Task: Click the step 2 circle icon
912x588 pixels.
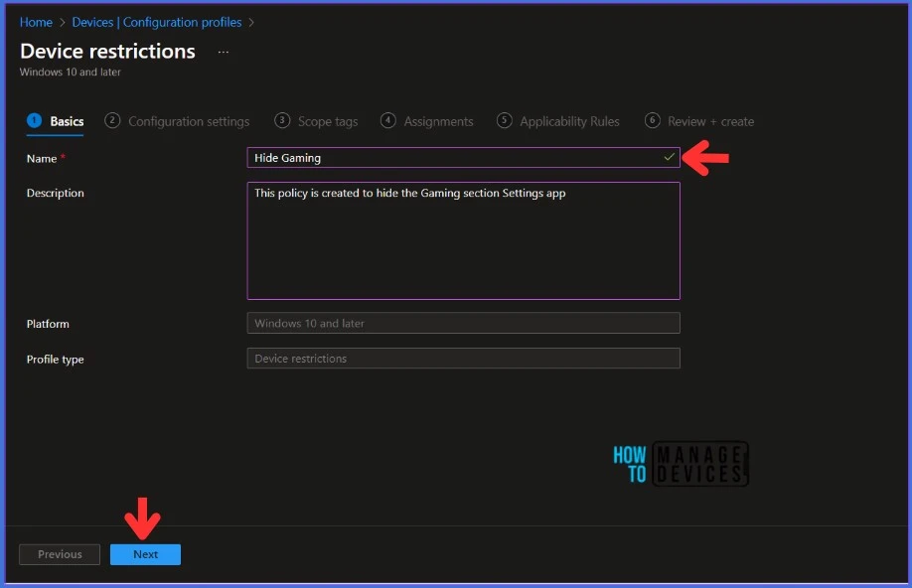Action: pos(112,120)
